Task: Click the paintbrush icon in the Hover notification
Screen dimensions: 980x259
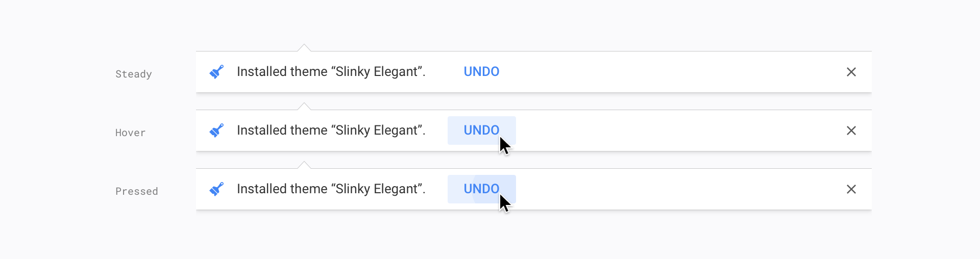Action: tap(216, 131)
